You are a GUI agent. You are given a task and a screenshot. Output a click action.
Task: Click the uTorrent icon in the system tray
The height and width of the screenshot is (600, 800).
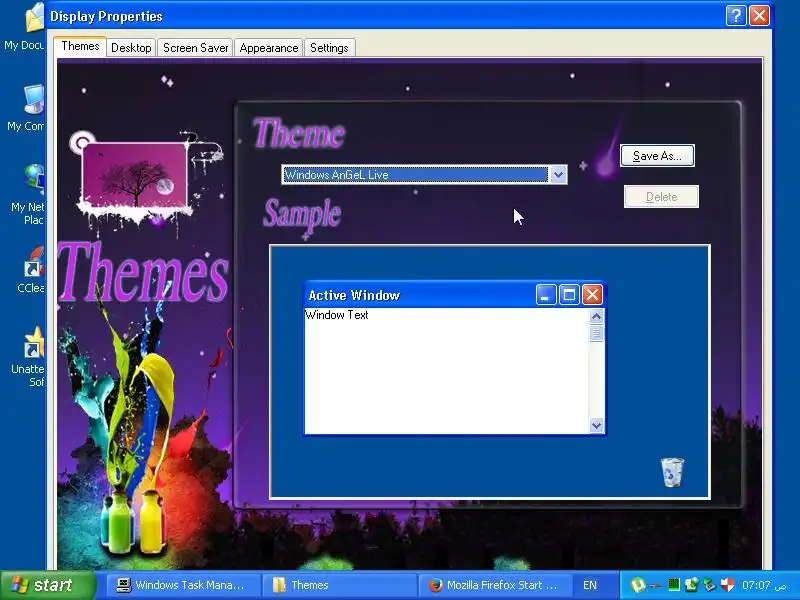(x=638, y=585)
